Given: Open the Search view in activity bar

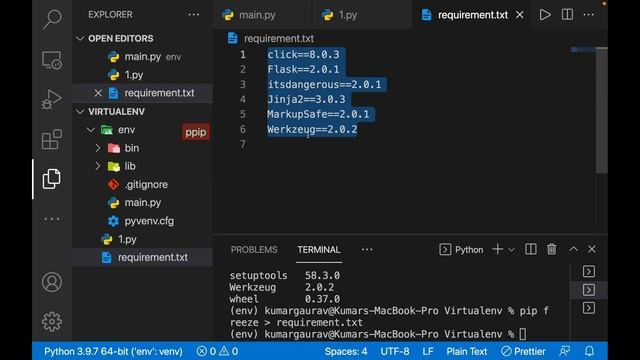Looking at the screenshot, I should [x=52, y=19].
